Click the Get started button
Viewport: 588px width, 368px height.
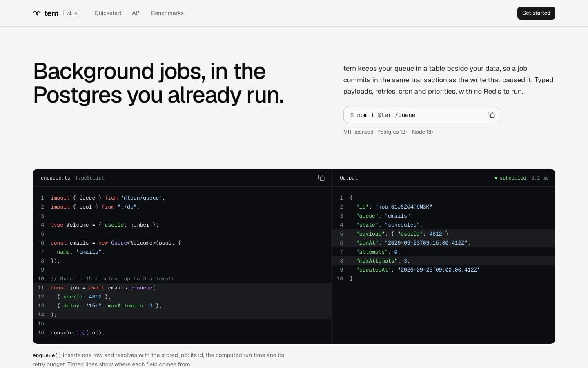pos(536,13)
